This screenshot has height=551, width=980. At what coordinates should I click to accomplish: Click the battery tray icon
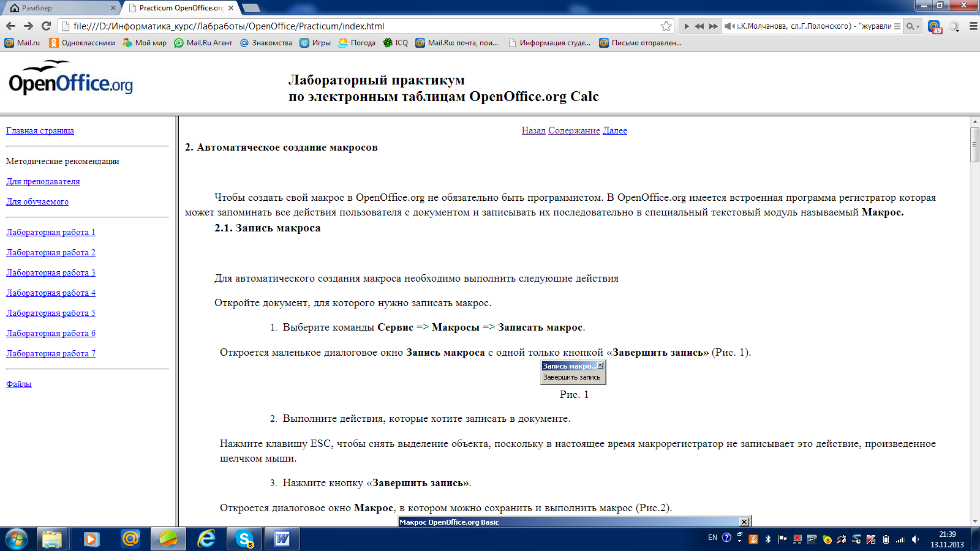pyautogui.click(x=886, y=539)
